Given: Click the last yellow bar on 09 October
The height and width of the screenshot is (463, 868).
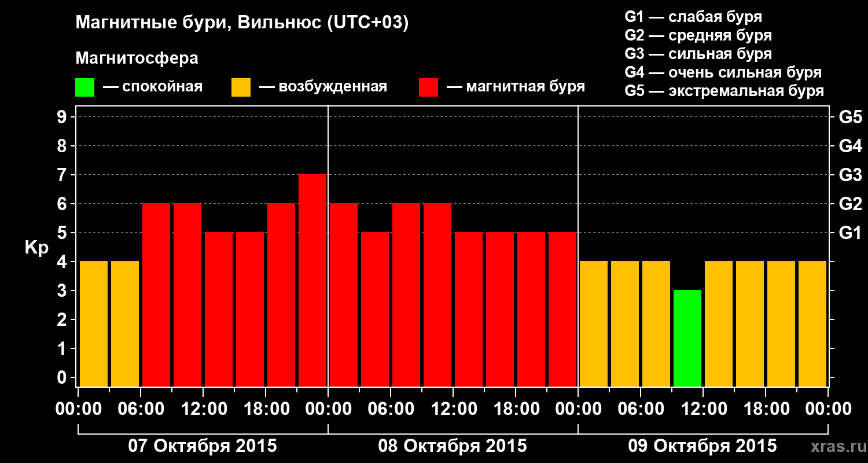Looking at the screenshot, I should [812, 324].
